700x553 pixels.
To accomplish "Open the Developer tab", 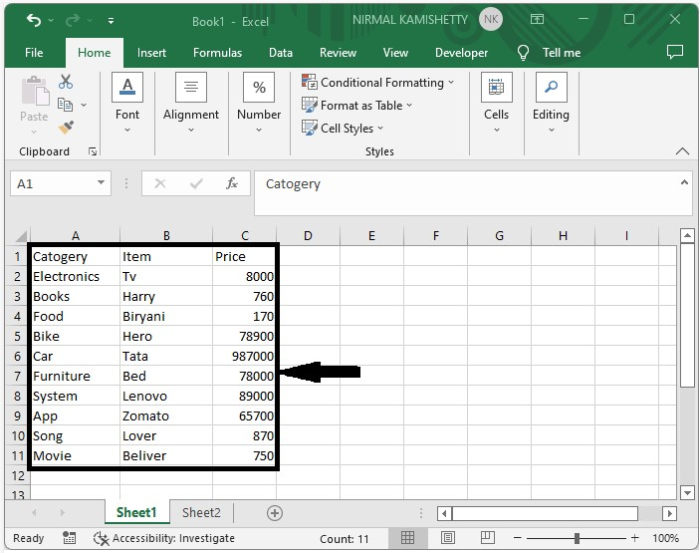I will coord(461,53).
